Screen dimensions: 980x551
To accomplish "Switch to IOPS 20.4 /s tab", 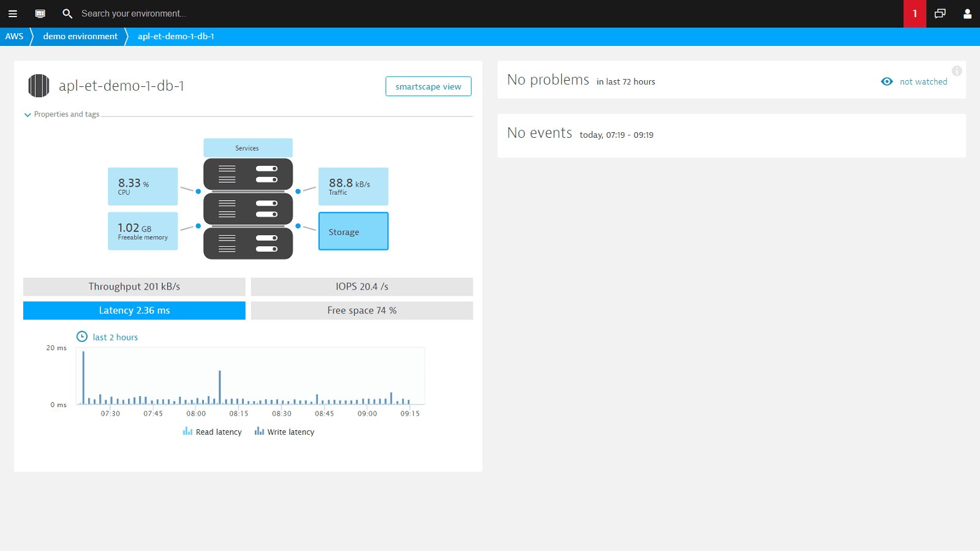I will [x=362, y=287].
